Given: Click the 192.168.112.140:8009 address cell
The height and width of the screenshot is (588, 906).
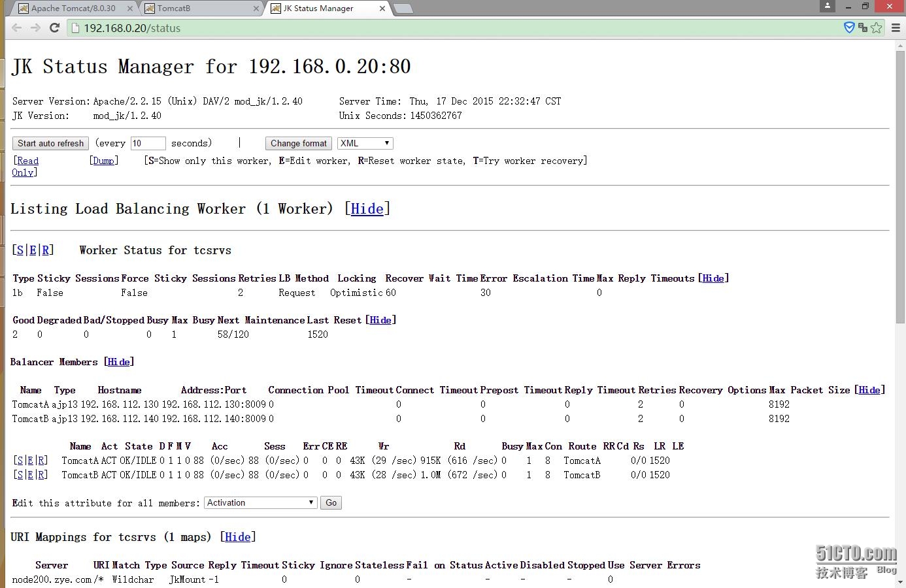Looking at the screenshot, I should 214,419.
